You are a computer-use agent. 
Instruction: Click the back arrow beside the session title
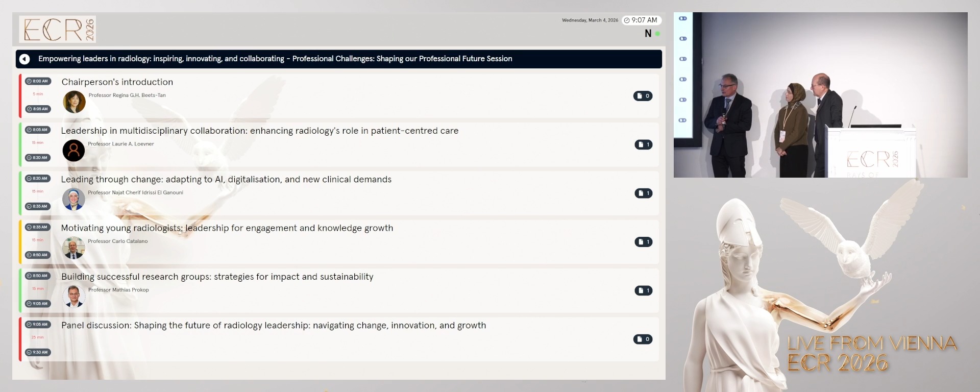24,59
